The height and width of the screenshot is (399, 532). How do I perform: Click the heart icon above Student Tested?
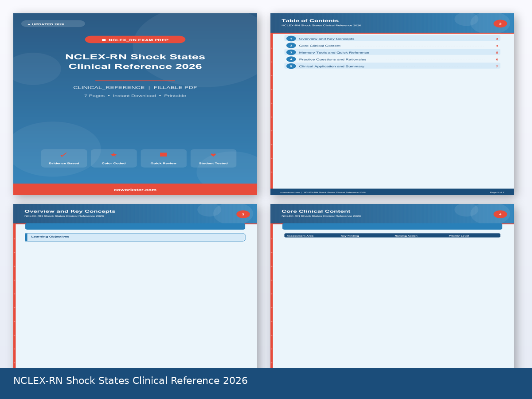point(213,155)
